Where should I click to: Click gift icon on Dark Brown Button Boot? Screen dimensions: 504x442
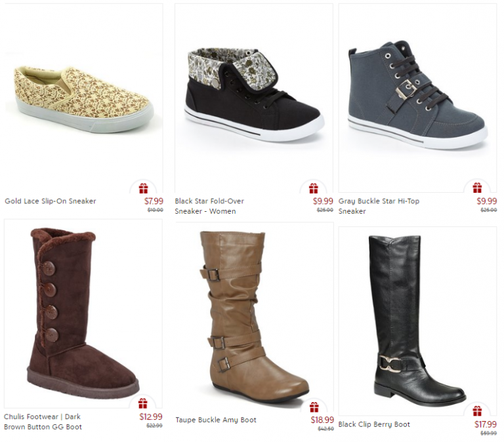coord(142,403)
